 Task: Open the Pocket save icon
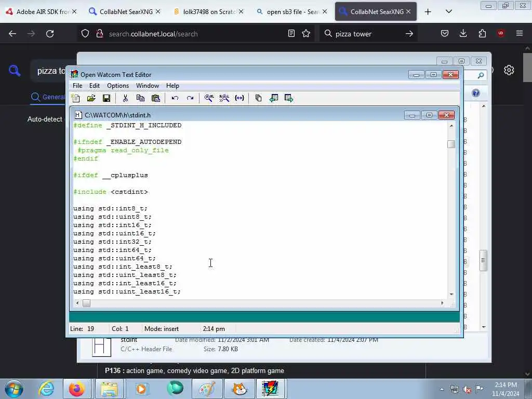(445, 33)
